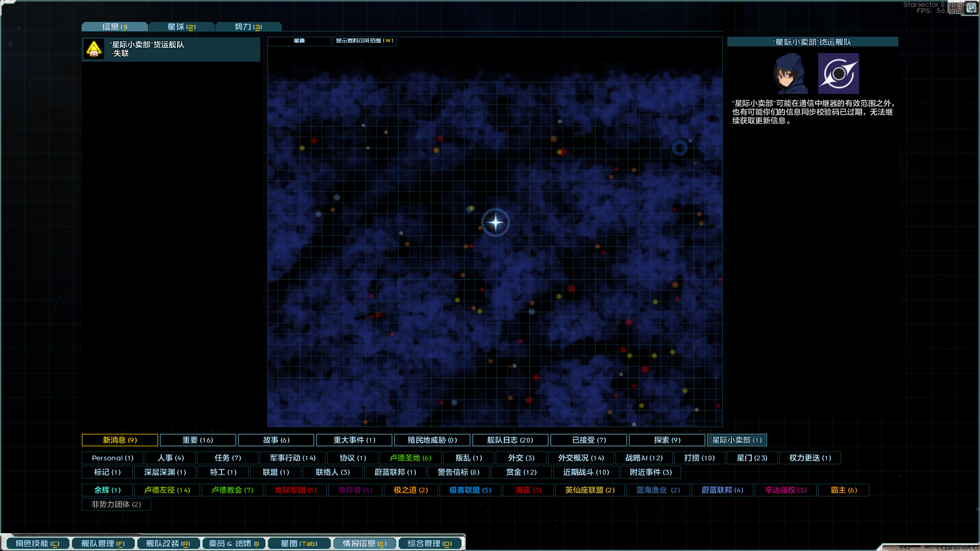The image size is (980, 551).
Task: Open the 星际小卖部 货运舰队 message entry
Action: 171,49
